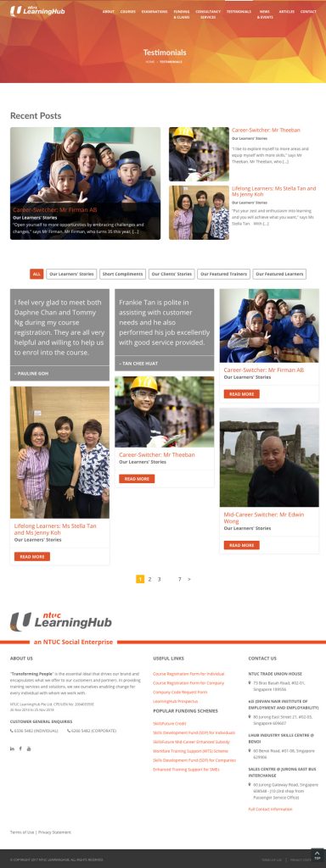
Task: Click Read More under Mr Edwin Wong
Action: click(x=241, y=545)
